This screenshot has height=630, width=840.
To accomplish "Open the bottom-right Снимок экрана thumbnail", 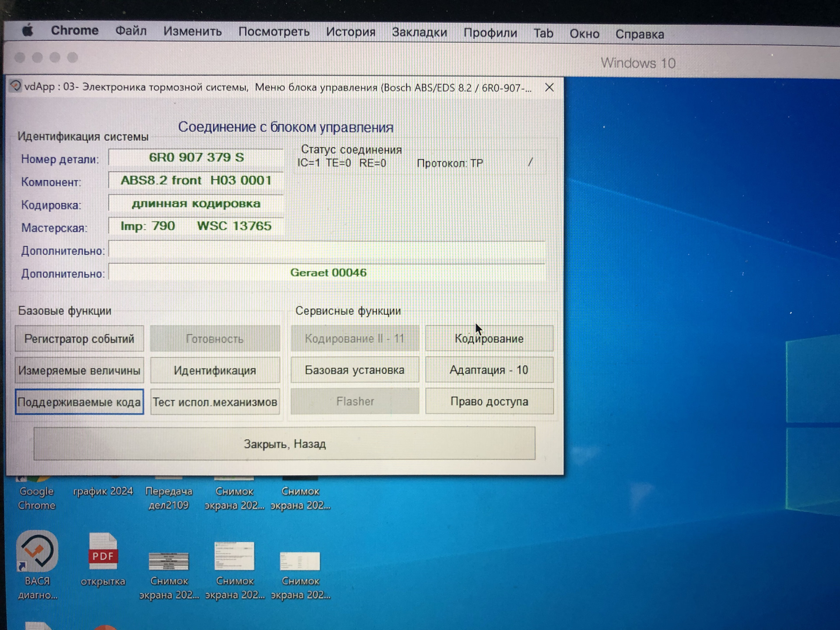I will [x=300, y=562].
